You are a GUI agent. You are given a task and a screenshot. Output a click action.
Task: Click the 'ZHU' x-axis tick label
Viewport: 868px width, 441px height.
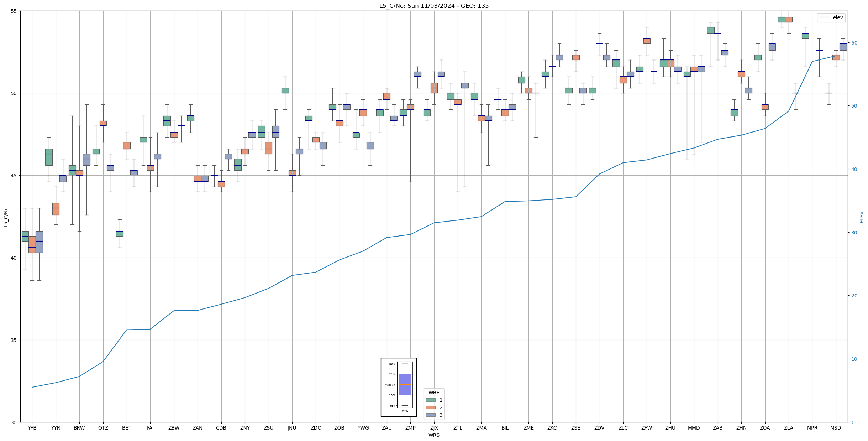coord(670,428)
